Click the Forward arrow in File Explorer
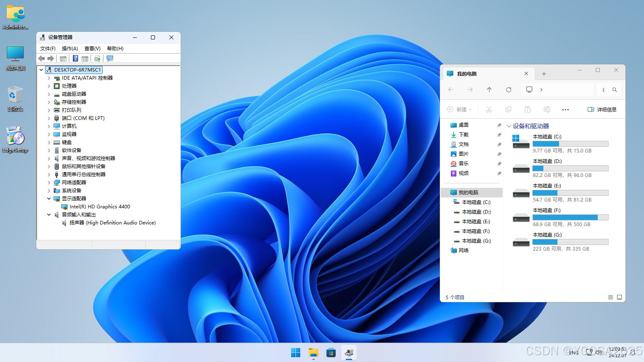 tap(470, 90)
